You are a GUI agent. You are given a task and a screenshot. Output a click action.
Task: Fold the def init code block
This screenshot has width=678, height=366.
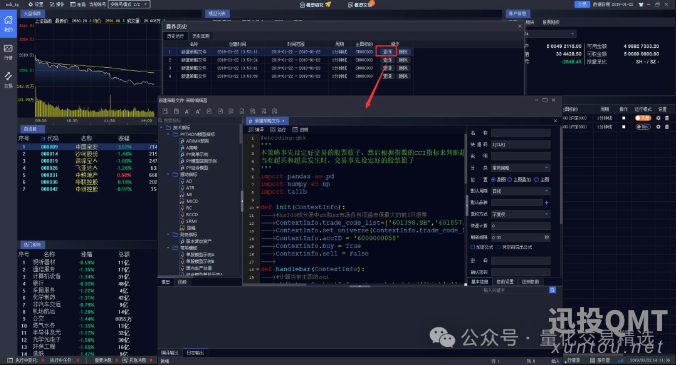(258, 207)
